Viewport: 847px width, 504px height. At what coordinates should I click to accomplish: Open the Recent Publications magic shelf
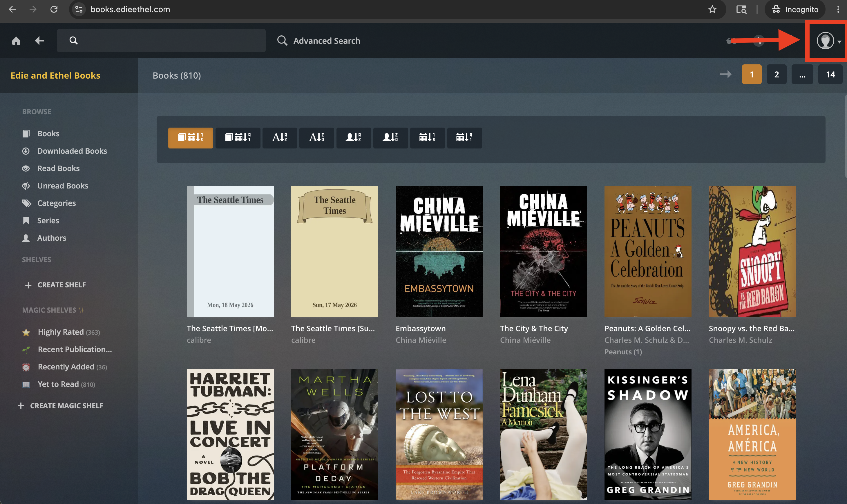[67, 349]
